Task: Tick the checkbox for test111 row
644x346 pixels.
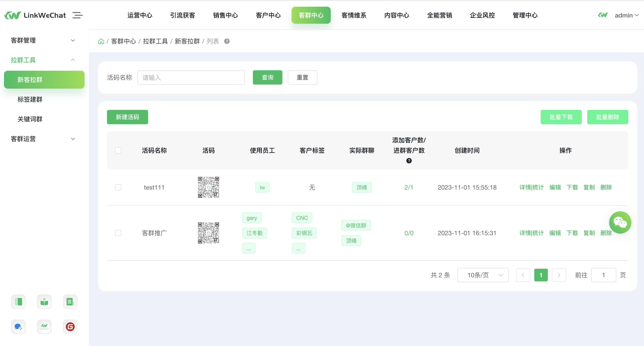Action: tap(118, 187)
